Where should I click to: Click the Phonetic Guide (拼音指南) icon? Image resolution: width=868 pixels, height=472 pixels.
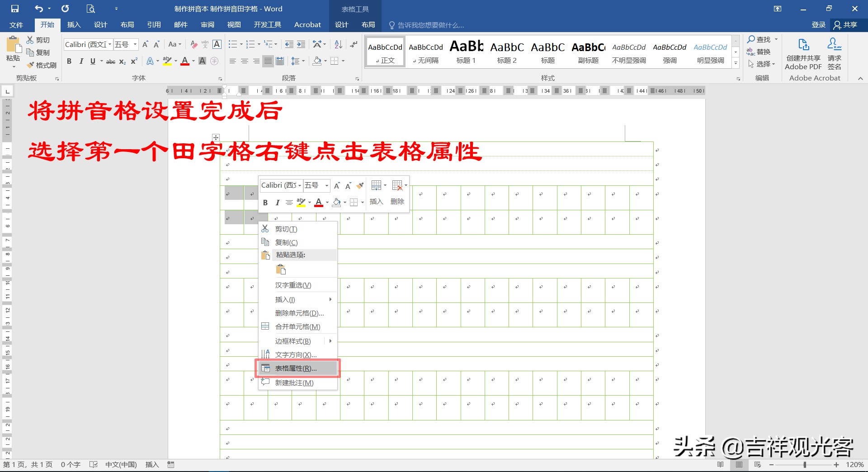click(x=205, y=44)
